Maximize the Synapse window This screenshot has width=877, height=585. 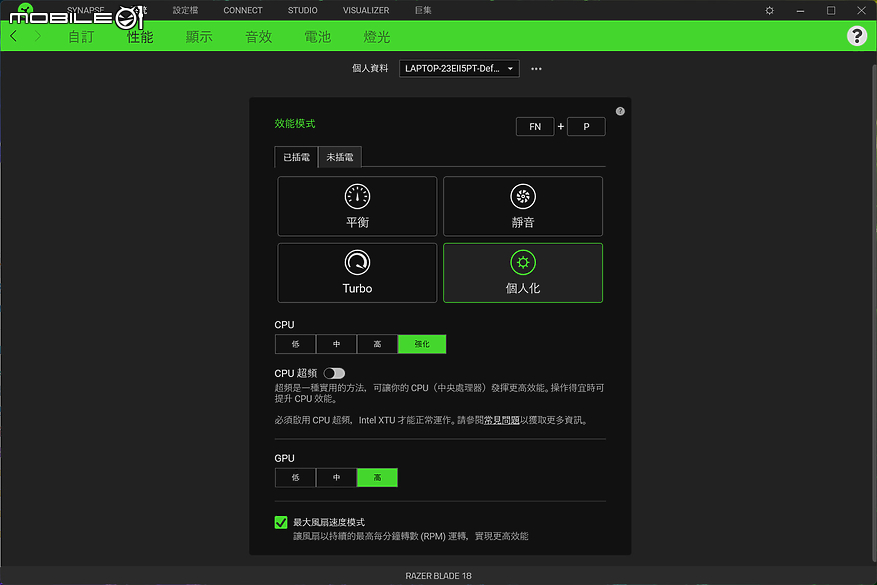pos(831,10)
